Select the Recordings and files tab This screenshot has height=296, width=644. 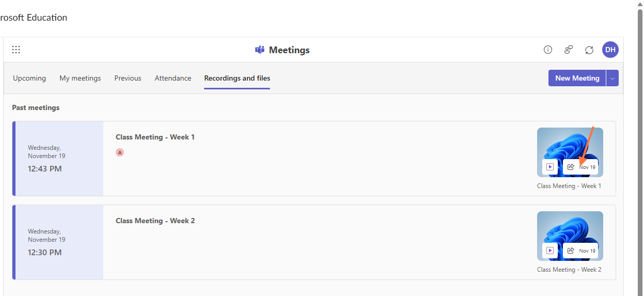tap(237, 78)
